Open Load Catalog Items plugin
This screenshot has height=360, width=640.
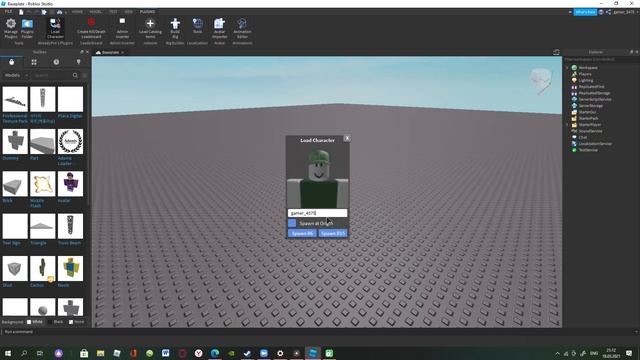tap(150, 28)
